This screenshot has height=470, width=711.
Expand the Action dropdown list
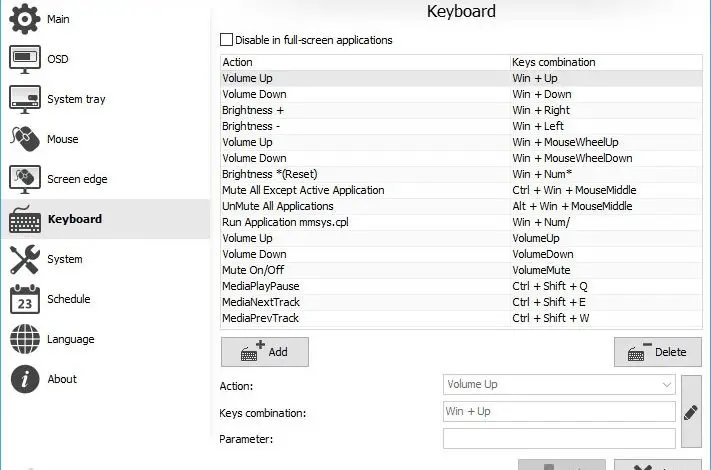click(x=666, y=384)
